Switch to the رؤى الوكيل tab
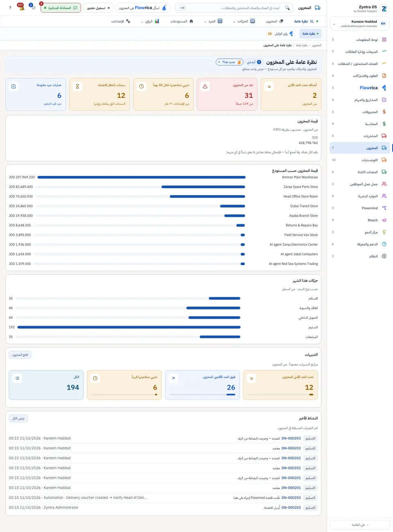The image size is (393, 532). (x=280, y=34)
